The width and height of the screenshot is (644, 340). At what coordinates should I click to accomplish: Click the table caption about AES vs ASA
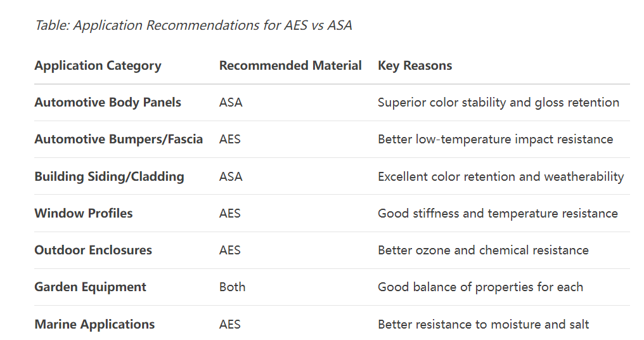pos(193,25)
